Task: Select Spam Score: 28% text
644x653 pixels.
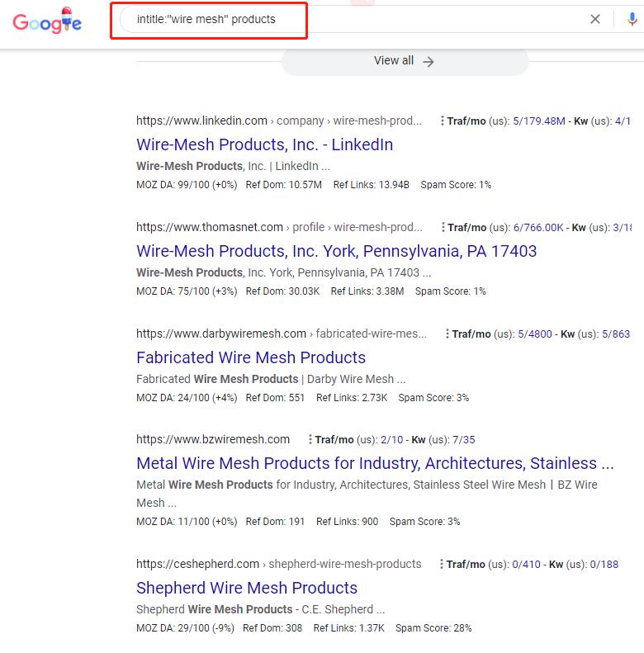Action: click(x=433, y=628)
